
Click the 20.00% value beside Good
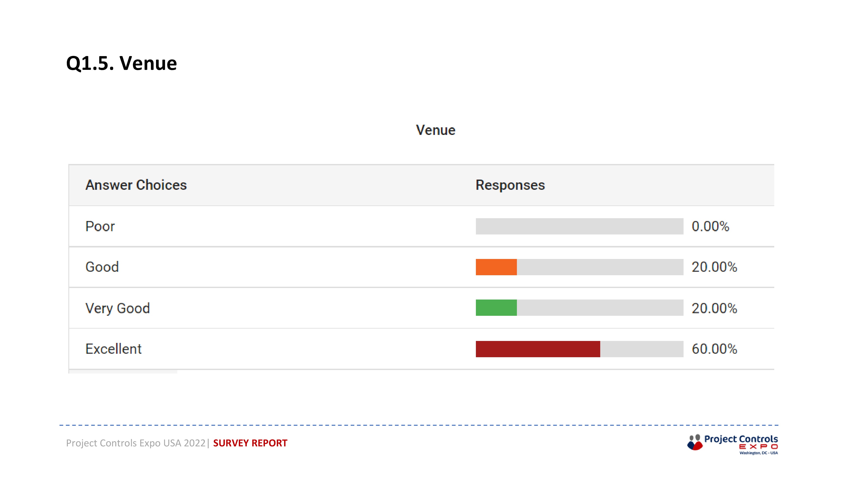(x=714, y=267)
